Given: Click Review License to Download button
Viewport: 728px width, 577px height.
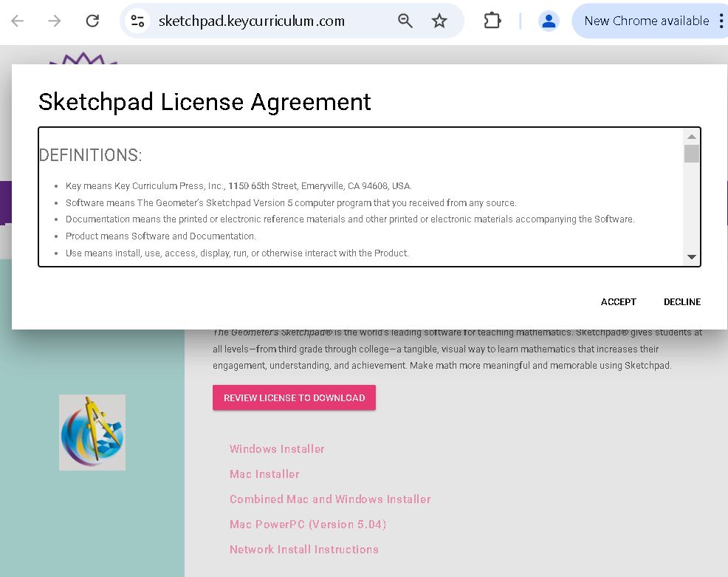Looking at the screenshot, I should 294,397.
